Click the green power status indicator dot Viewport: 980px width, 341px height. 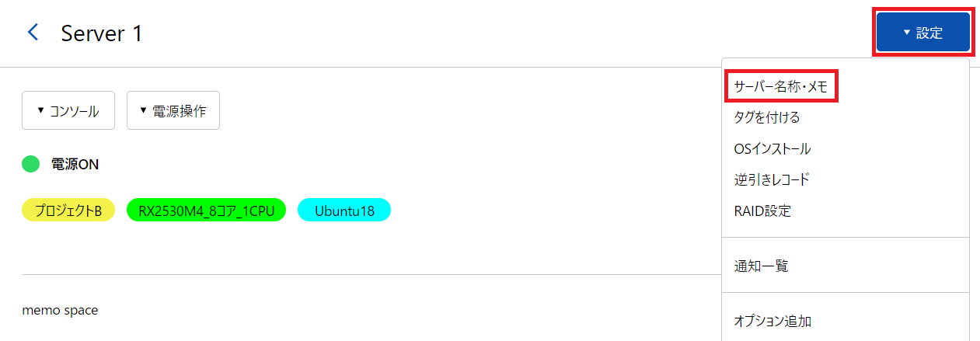point(31,165)
